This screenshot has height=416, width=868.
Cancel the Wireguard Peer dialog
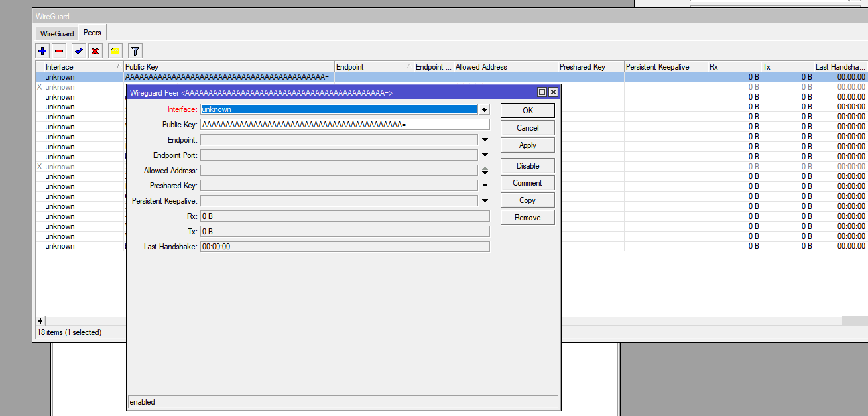click(x=528, y=128)
